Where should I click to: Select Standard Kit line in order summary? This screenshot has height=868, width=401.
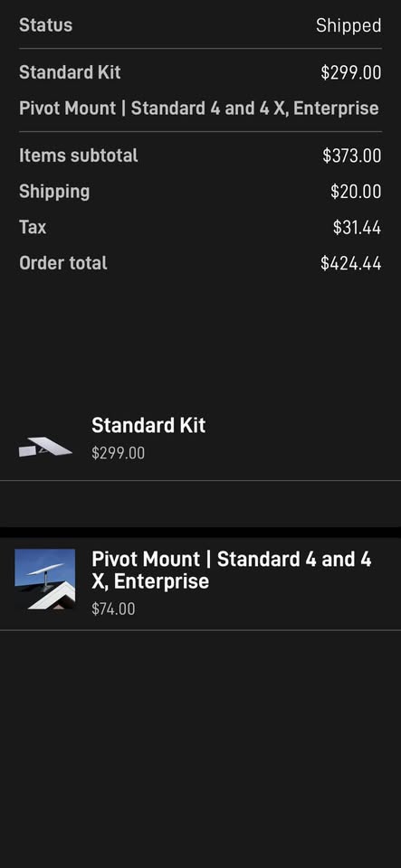click(x=70, y=72)
